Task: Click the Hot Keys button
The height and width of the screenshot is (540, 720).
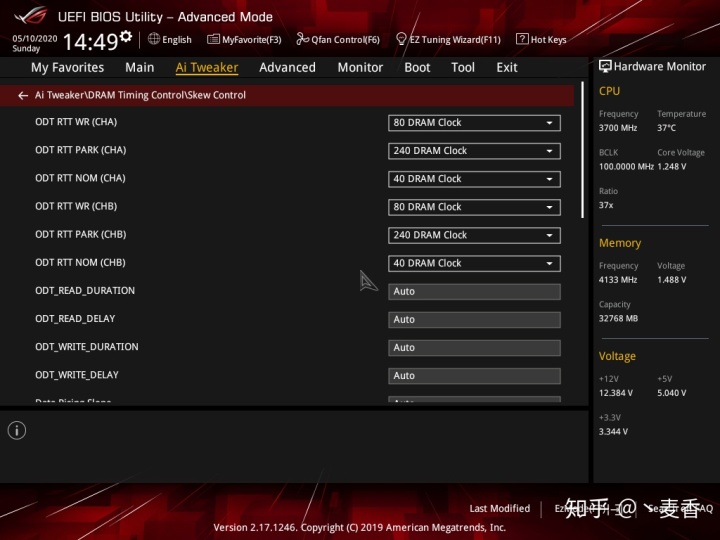Action: click(541, 39)
